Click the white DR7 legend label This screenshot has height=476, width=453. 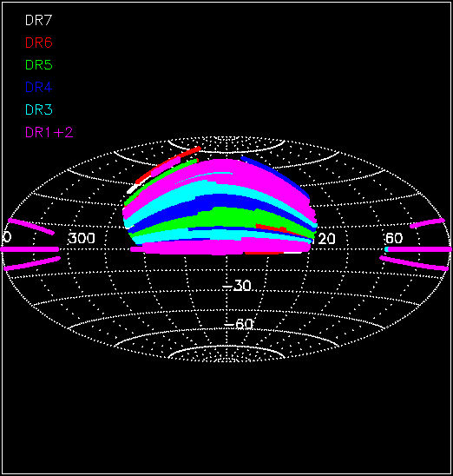39,20
